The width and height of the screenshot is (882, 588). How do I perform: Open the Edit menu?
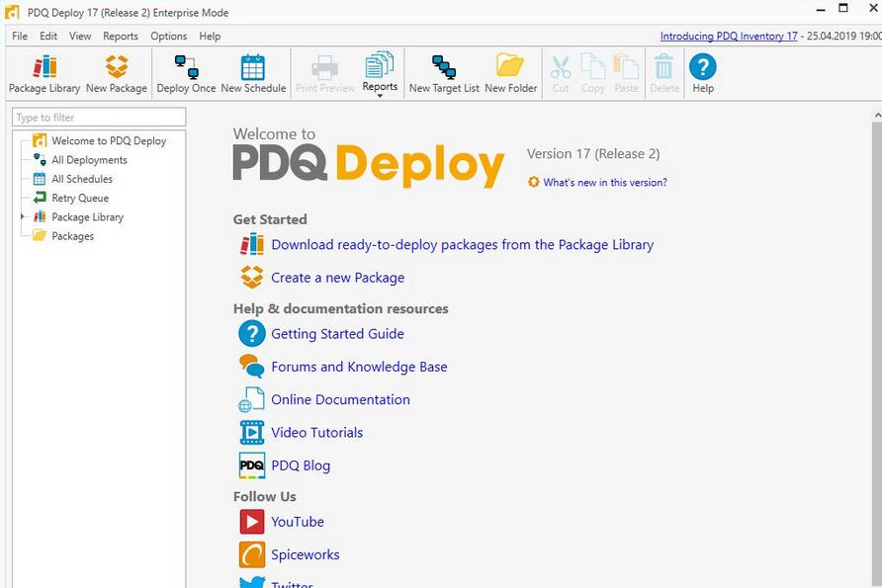pyautogui.click(x=48, y=36)
